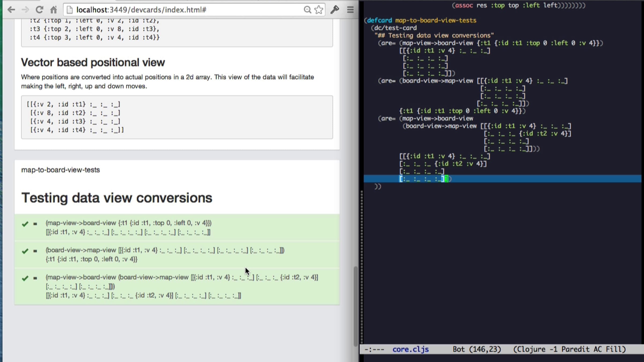
Task: Click the third passing test checkmark
Action: point(25,278)
